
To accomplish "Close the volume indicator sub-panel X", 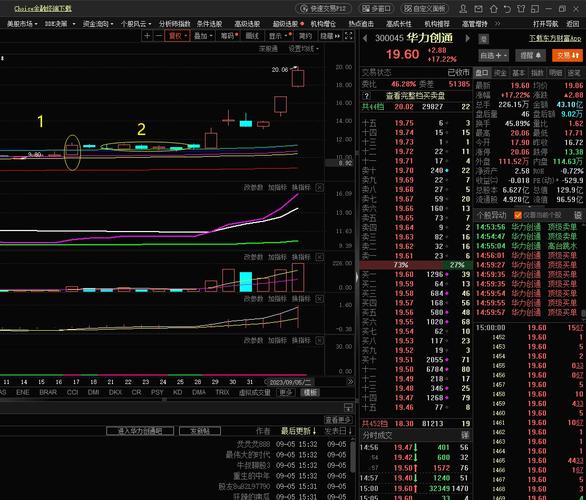I will pyautogui.click(x=320, y=257).
